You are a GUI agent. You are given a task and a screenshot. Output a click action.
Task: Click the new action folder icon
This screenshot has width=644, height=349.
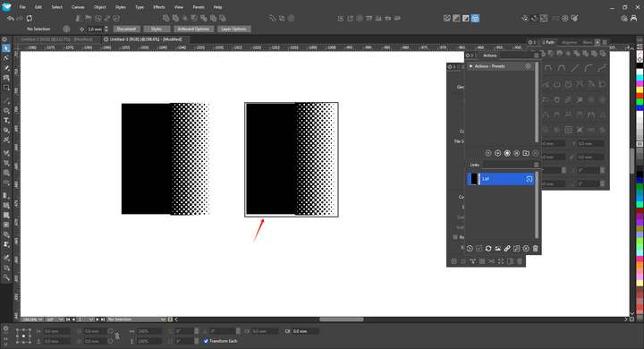[x=526, y=153]
